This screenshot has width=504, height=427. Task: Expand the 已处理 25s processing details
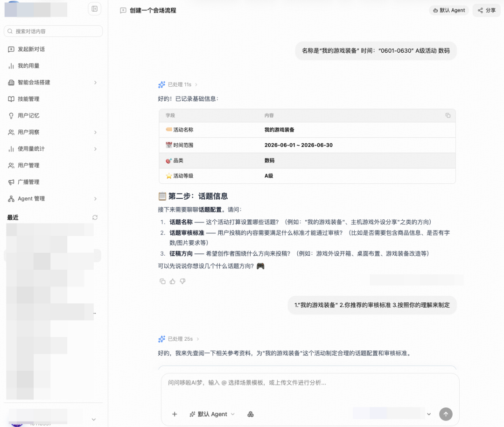tap(183, 339)
